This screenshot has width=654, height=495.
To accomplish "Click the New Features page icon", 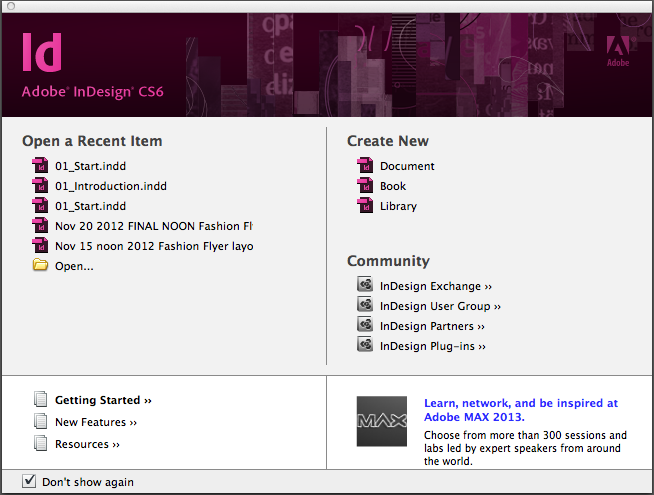I will click(x=40, y=421).
